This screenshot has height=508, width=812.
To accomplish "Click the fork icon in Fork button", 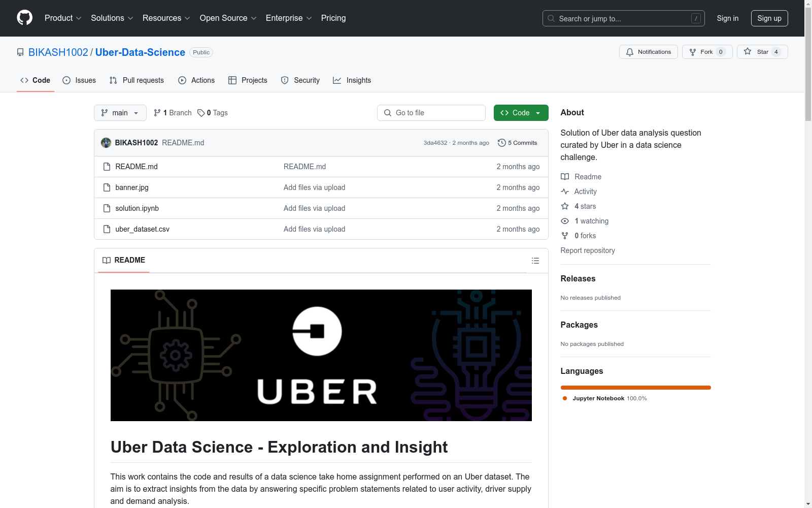I will (x=693, y=52).
